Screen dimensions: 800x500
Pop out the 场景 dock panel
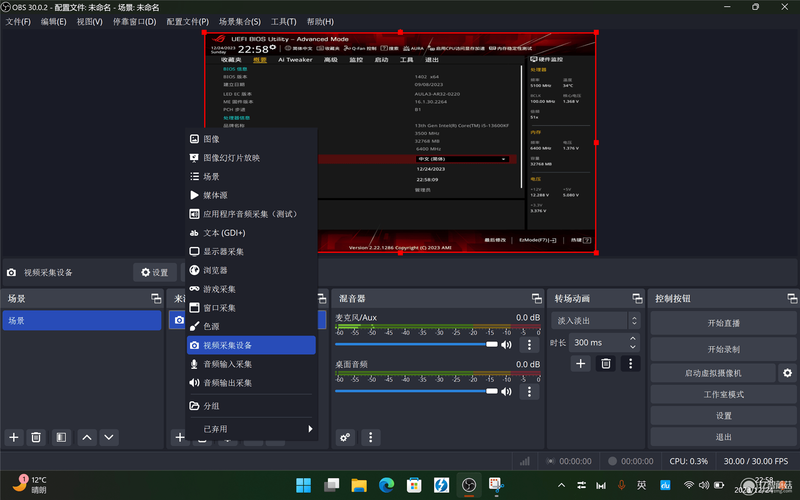click(x=156, y=298)
